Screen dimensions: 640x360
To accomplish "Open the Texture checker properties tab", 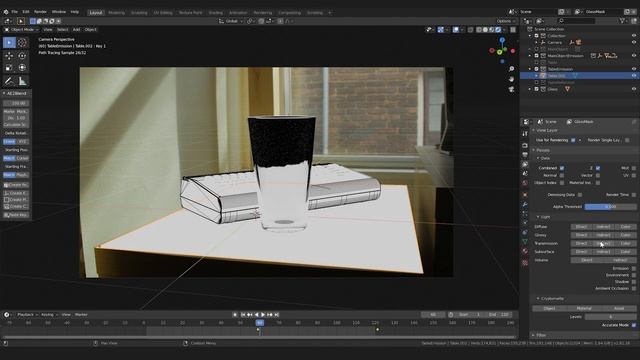I will pos(525,263).
